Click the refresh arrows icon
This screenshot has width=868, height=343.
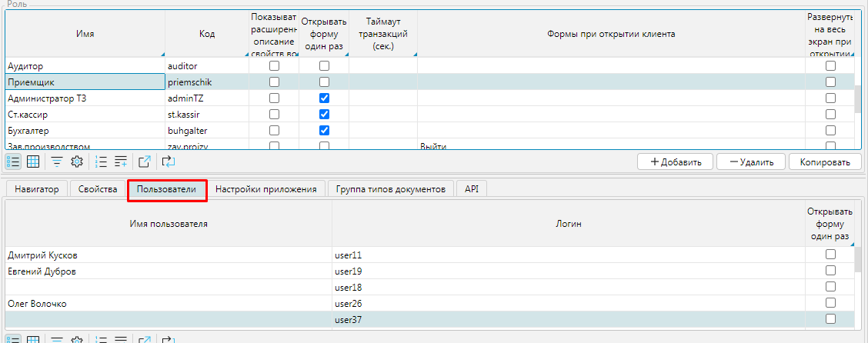(169, 162)
